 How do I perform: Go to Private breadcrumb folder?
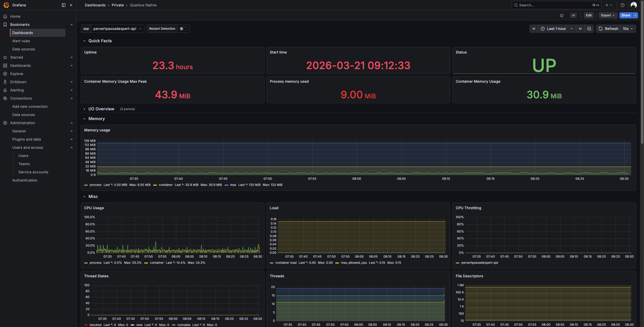click(x=117, y=5)
